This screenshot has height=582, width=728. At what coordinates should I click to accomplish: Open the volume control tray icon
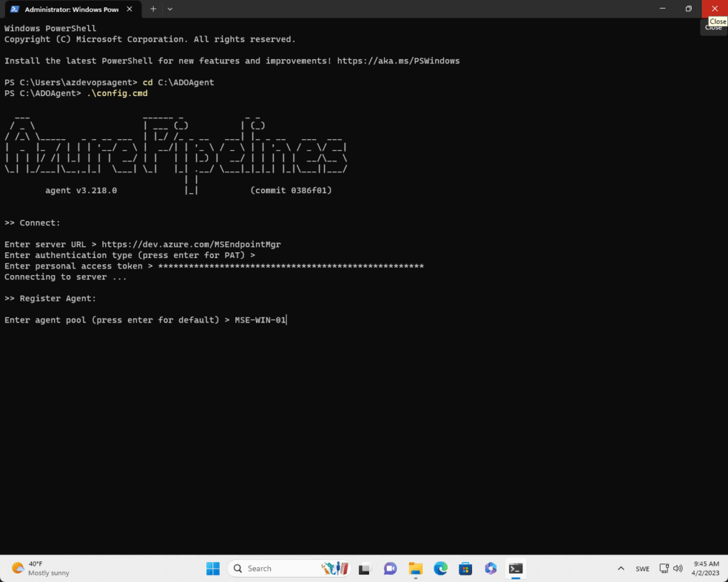(x=678, y=568)
